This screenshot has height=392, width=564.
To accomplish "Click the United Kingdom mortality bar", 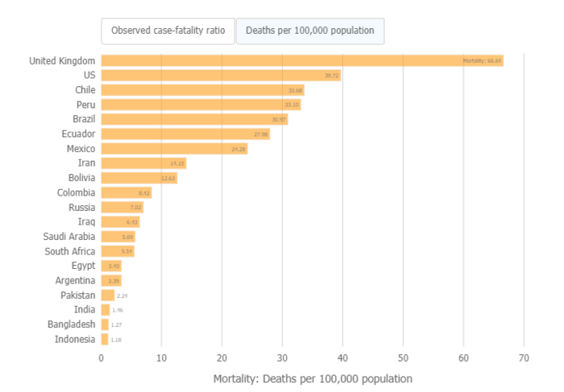I will pyautogui.click(x=302, y=60).
